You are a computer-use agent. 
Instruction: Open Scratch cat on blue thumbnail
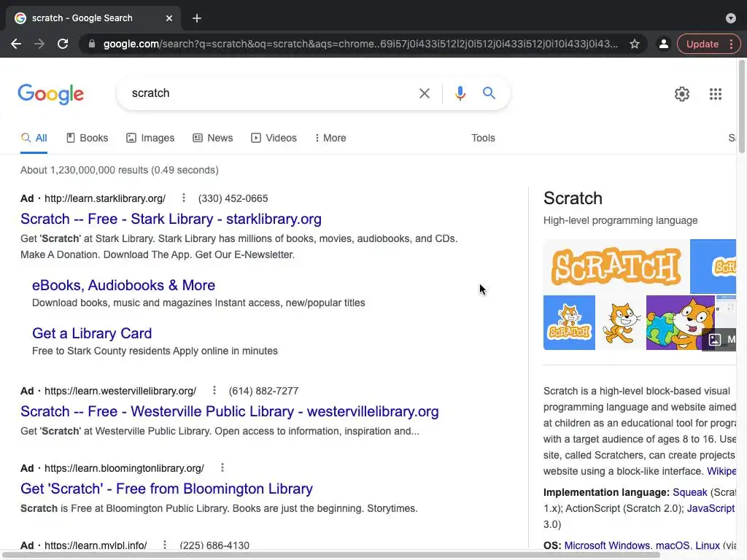[569, 323]
